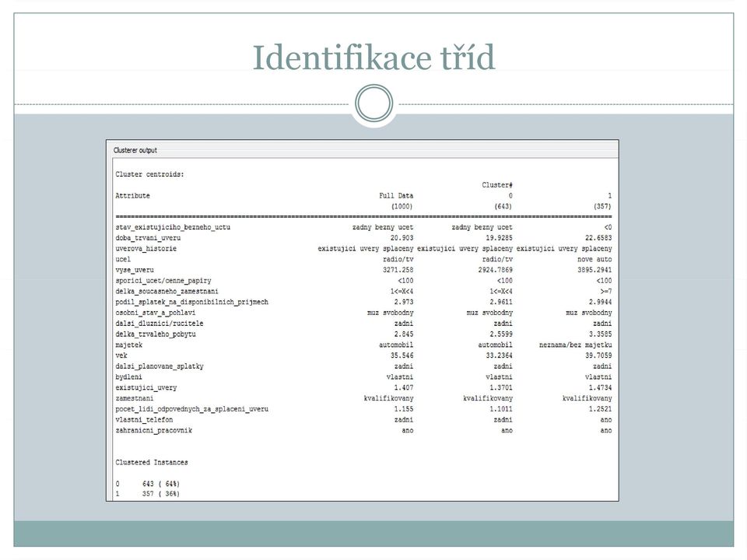Select the value 2.973

pos(404,302)
